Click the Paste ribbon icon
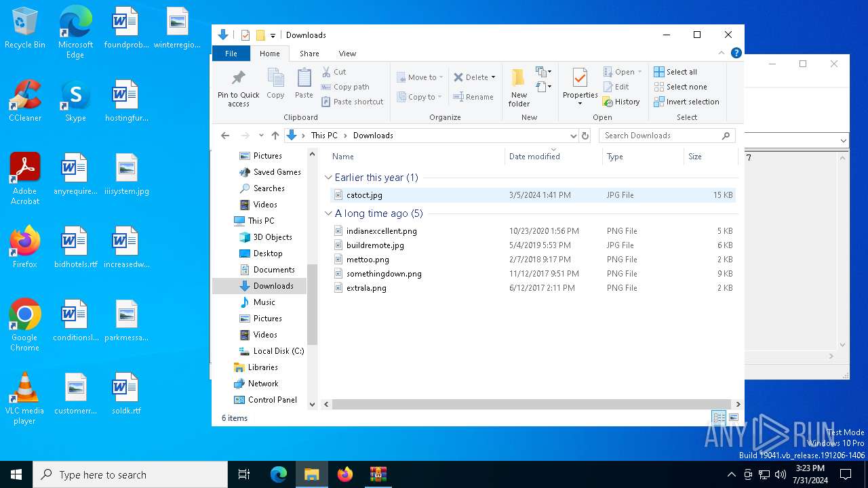868x488 pixels. [304, 84]
